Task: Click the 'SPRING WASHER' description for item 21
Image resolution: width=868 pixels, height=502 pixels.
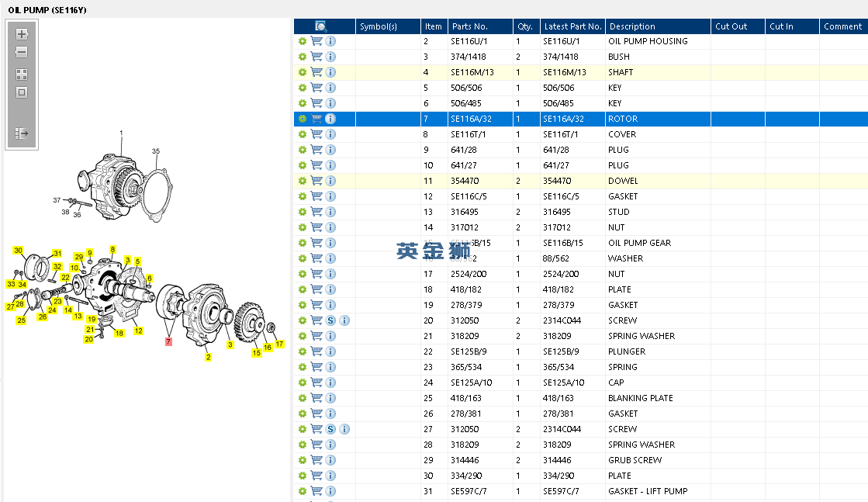Action: pyautogui.click(x=641, y=336)
